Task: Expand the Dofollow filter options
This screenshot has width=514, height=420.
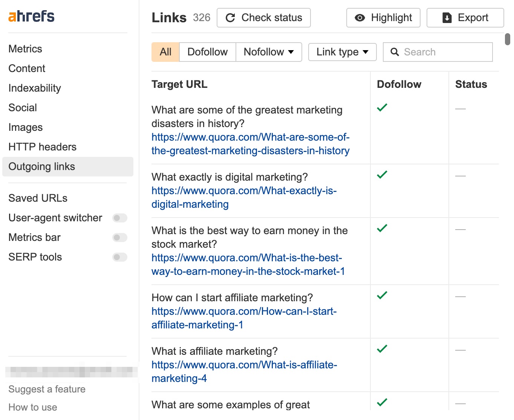Action: tap(207, 52)
